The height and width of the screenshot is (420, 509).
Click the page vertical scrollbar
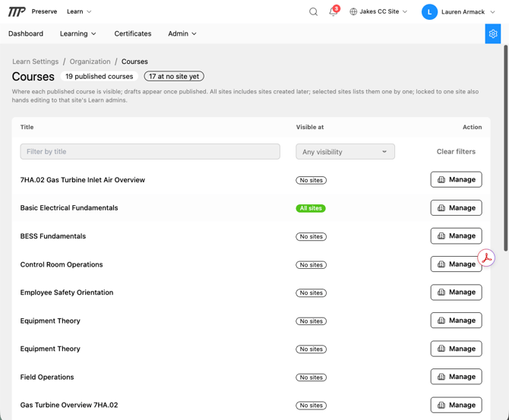click(505, 148)
